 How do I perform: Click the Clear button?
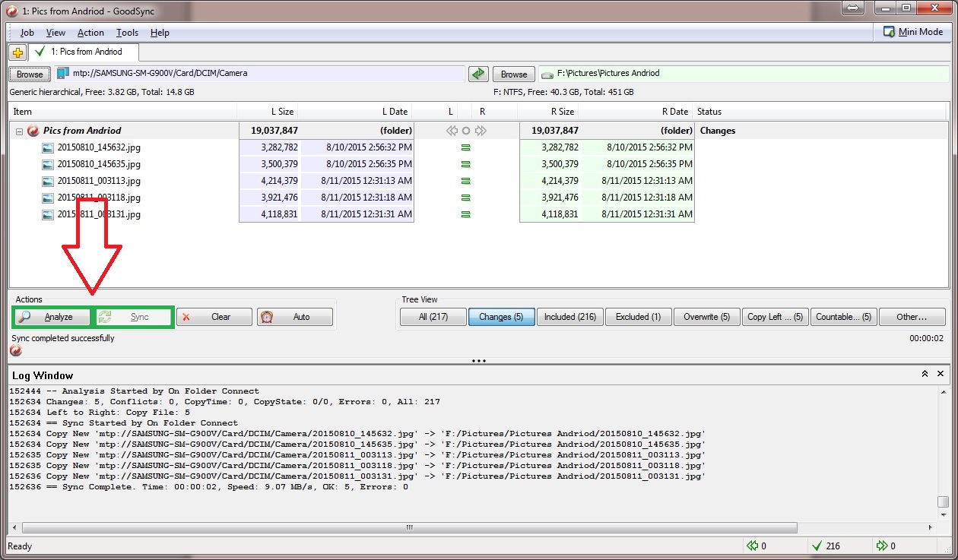click(x=215, y=317)
